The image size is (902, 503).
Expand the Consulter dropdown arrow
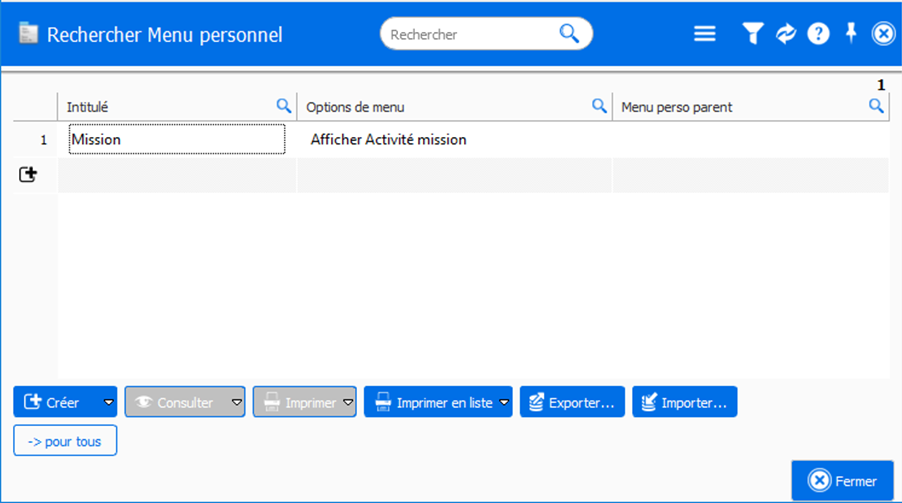(236, 402)
